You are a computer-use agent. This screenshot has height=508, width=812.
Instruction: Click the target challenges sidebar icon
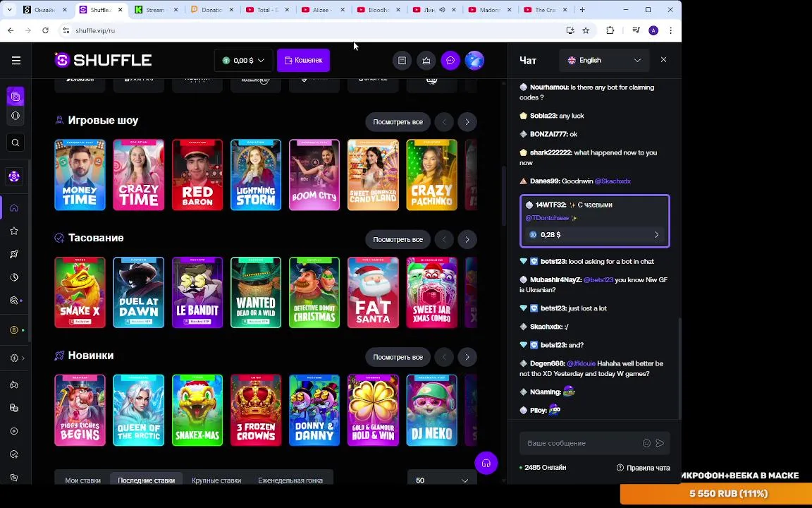[x=14, y=301]
